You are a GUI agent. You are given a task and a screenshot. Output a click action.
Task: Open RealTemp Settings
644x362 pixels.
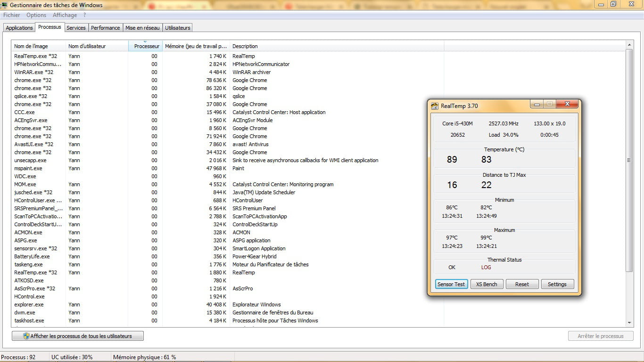click(557, 284)
